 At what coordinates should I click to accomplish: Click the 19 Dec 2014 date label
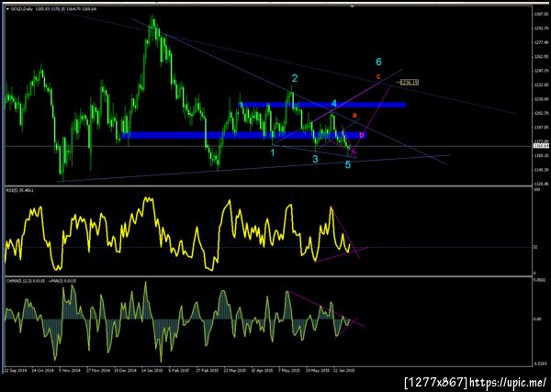click(x=125, y=370)
